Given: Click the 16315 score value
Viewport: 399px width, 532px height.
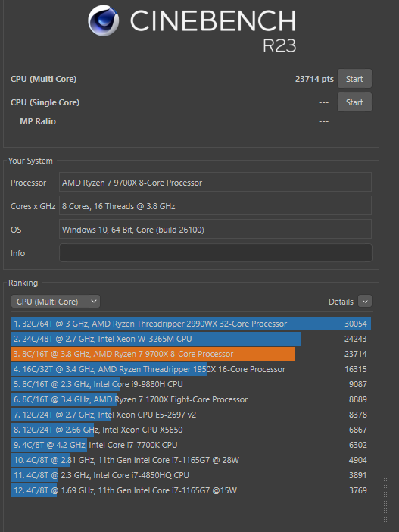Looking at the screenshot, I should (x=356, y=369).
